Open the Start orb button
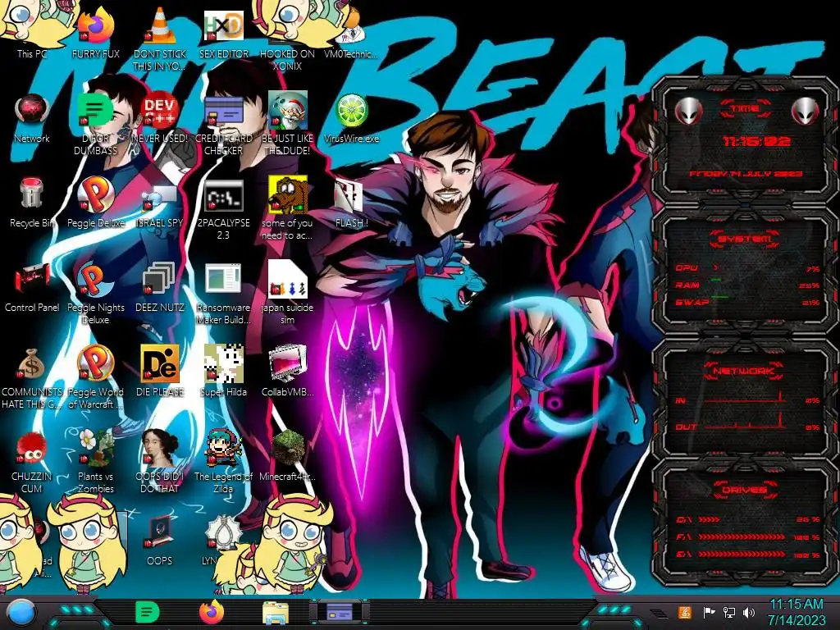 [21, 612]
